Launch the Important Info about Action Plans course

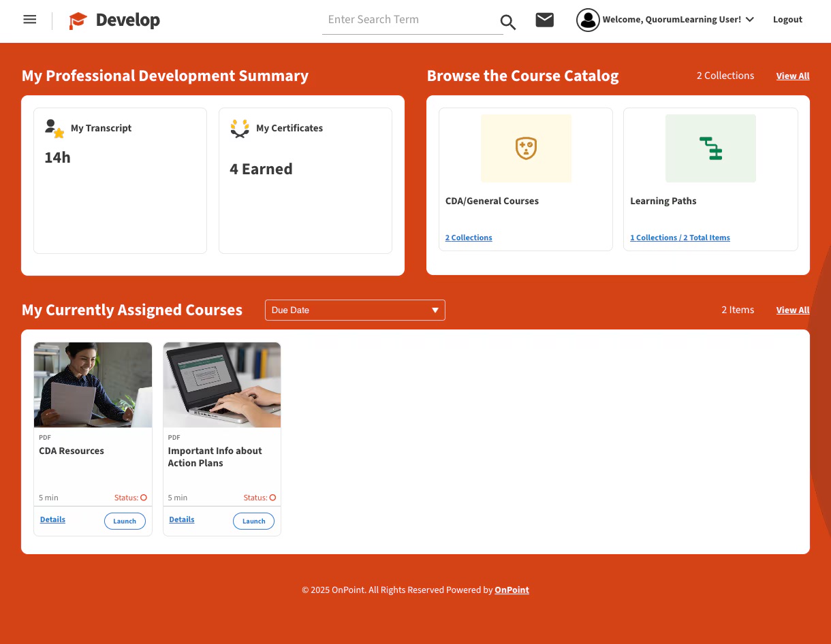click(x=253, y=521)
